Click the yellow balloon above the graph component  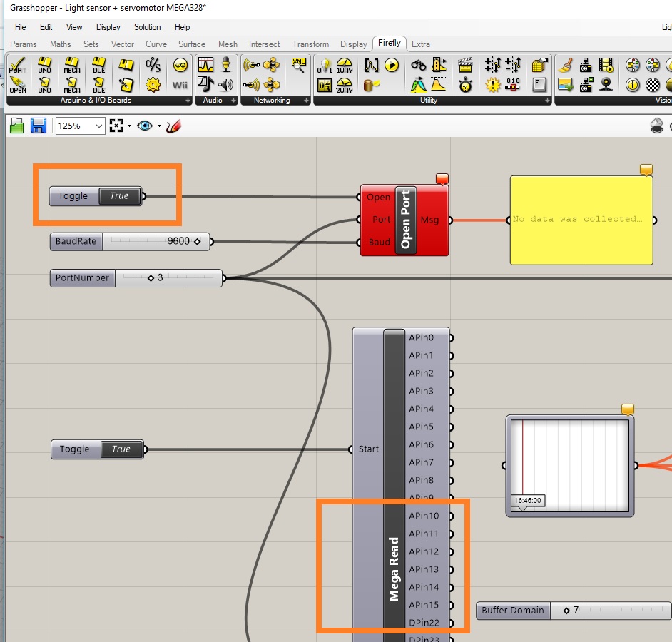[628, 409]
